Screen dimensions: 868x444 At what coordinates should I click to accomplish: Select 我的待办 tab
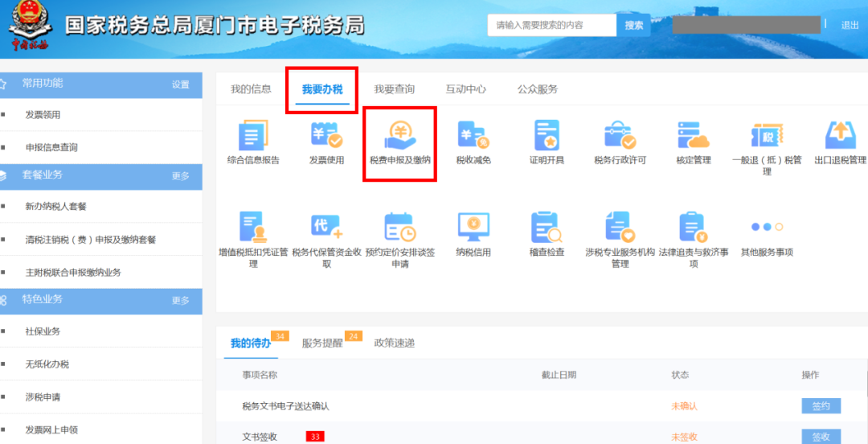click(x=251, y=343)
